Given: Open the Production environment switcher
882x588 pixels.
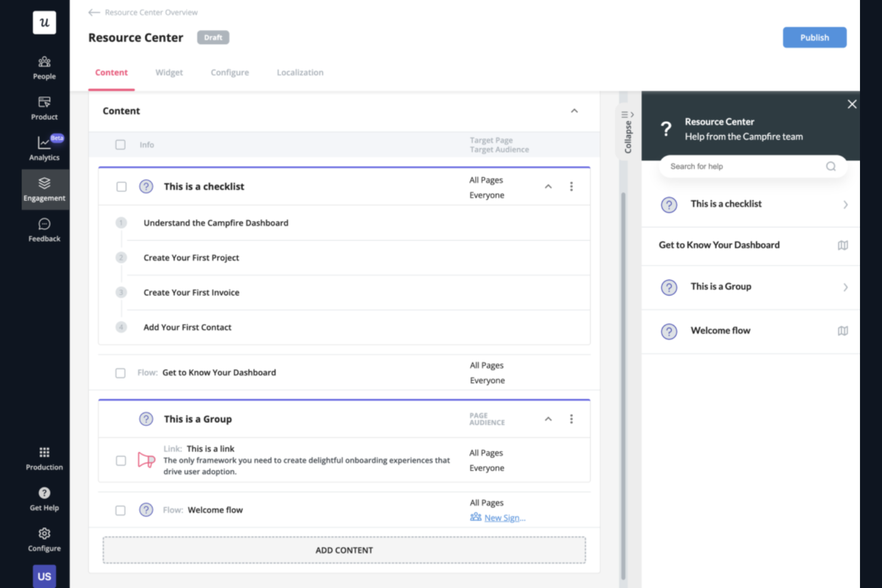Looking at the screenshot, I should pyautogui.click(x=44, y=459).
